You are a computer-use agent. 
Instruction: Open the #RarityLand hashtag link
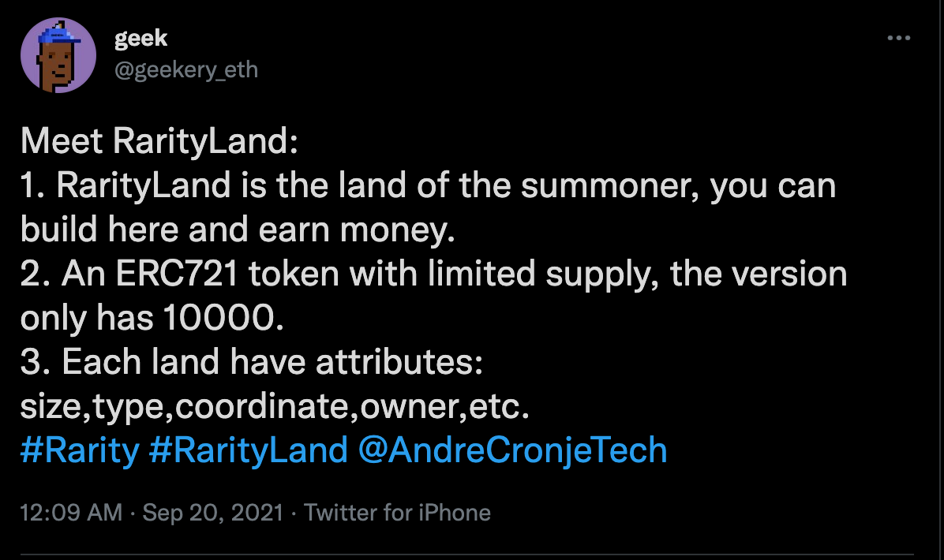click(248, 450)
